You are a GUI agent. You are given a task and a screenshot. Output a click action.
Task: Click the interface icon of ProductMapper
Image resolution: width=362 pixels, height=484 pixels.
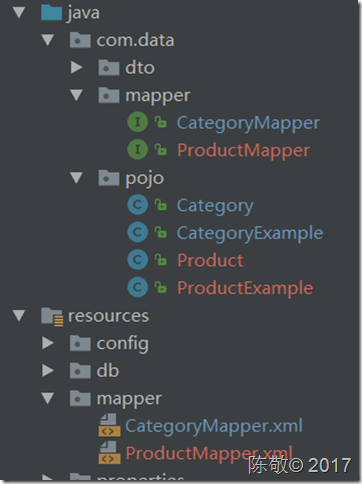click(138, 149)
